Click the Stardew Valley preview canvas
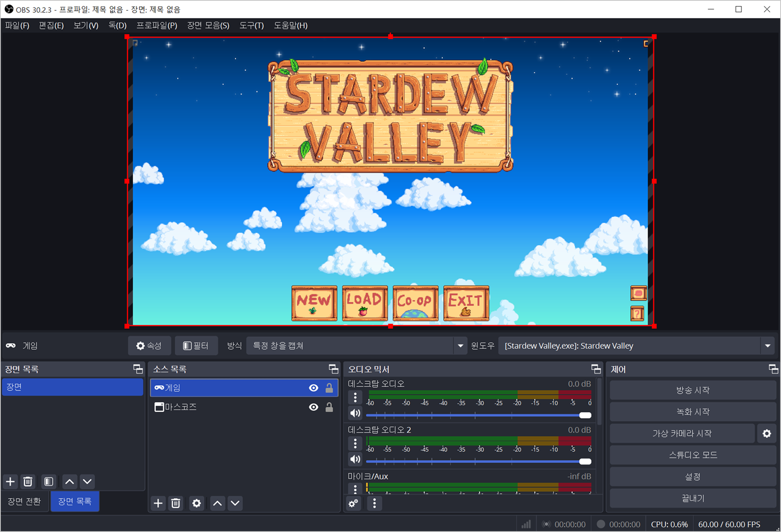Screen dimensions: 781x532 tap(390, 181)
